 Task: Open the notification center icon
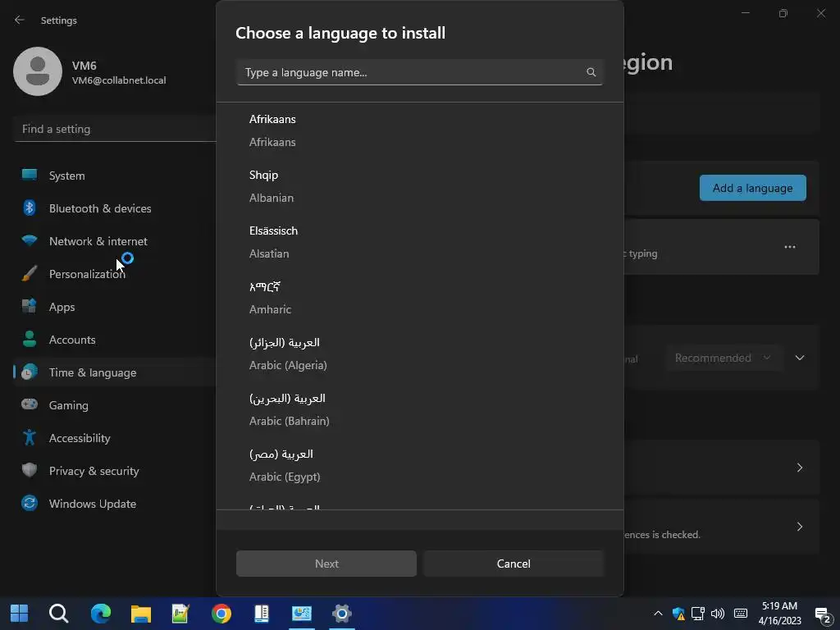click(x=822, y=614)
